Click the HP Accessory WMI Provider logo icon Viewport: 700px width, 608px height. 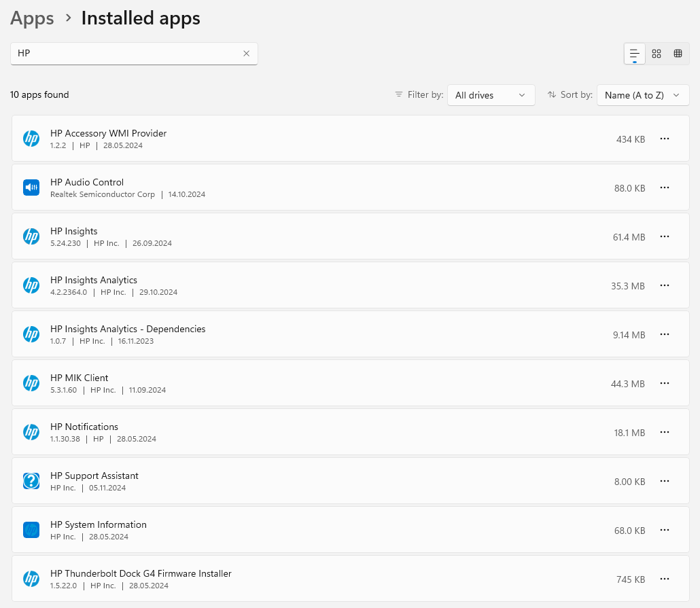(31, 139)
